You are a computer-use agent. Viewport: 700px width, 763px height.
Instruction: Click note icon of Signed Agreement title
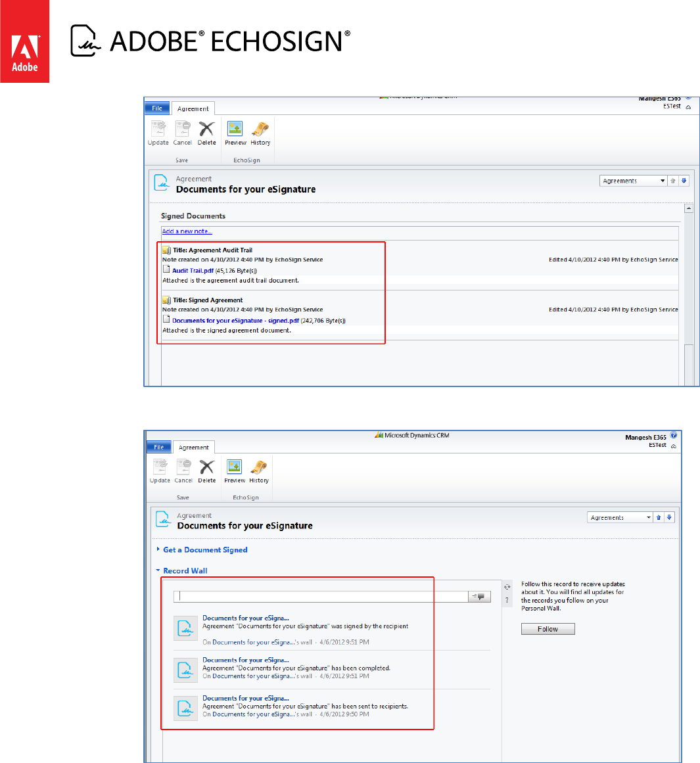(166, 300)
